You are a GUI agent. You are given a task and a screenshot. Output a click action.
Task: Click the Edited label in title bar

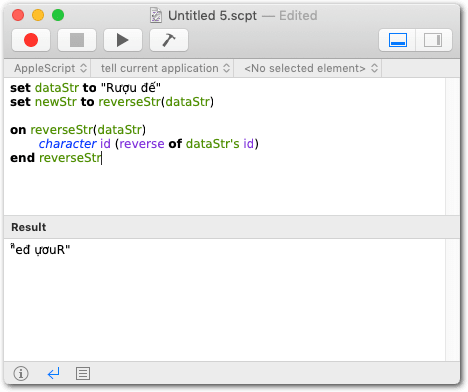tap(298, 16)
